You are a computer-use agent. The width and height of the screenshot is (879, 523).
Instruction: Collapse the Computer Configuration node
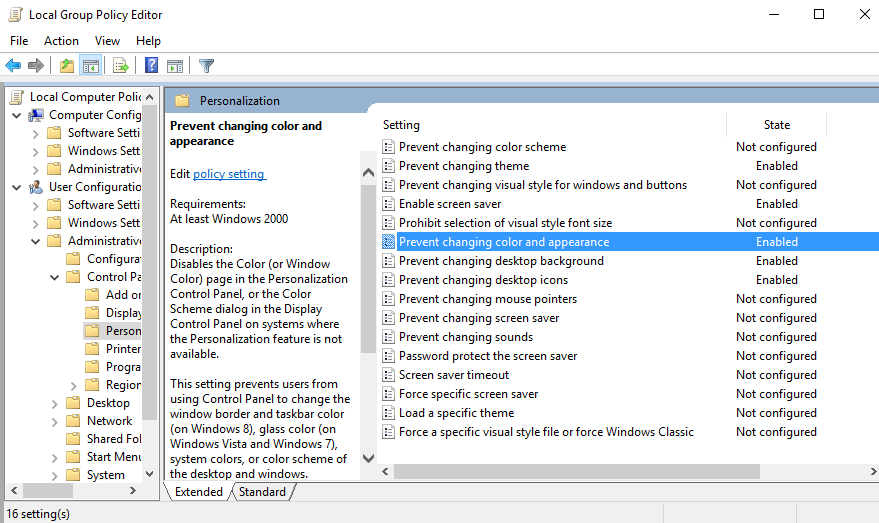[x=17, y=115]
